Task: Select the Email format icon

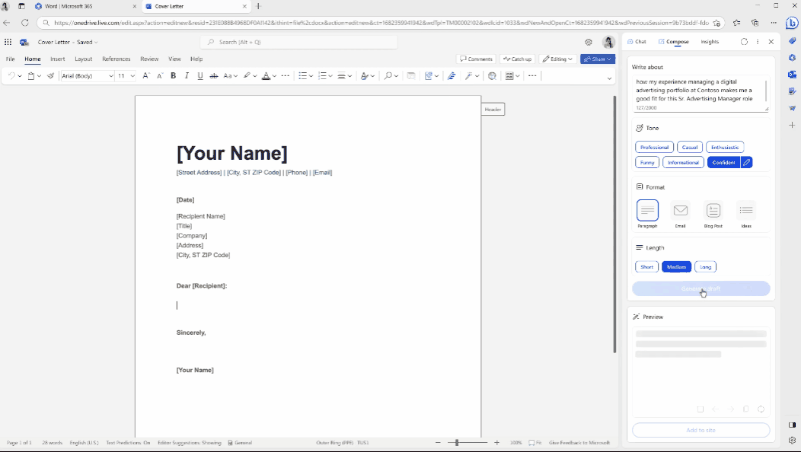Action: click(681, 211)
